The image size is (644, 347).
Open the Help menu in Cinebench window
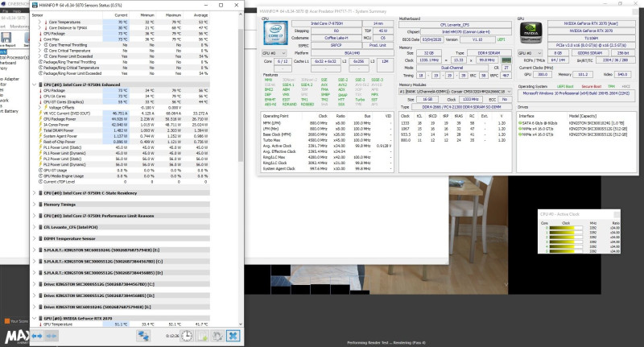(x=17, y=11)
